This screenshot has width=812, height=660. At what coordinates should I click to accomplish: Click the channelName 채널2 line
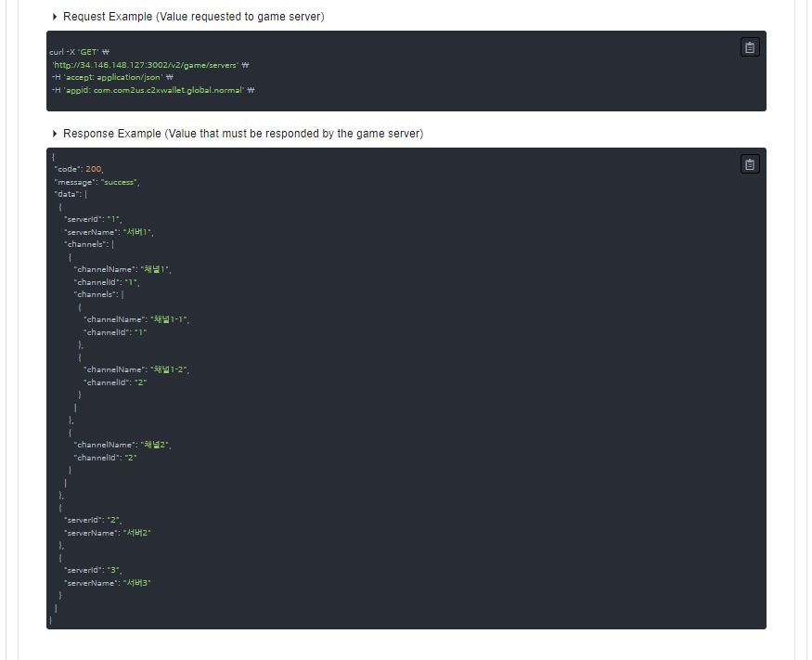tap(122, 445)
